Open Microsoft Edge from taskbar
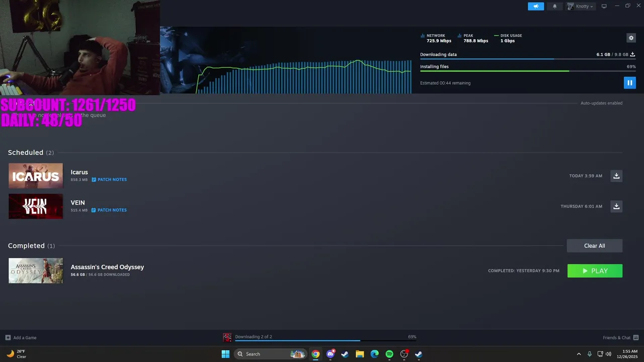 (374, 354)
